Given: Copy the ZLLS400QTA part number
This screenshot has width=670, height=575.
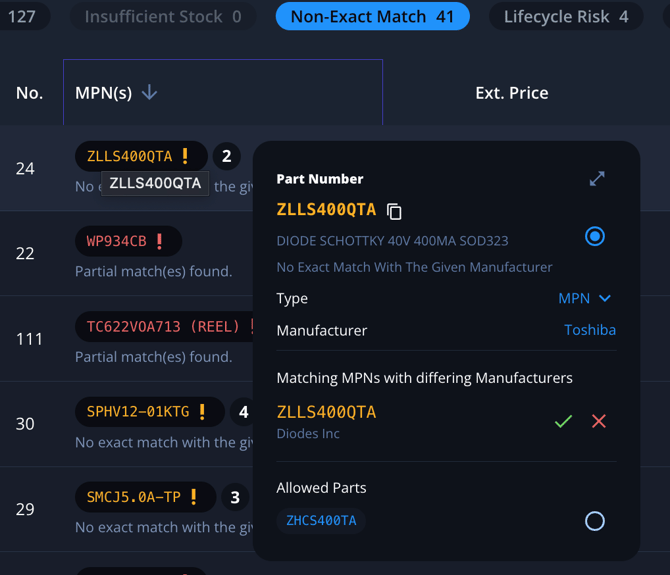Looking at the screenshot, I should pyautogui.click(x=394, y=211).
